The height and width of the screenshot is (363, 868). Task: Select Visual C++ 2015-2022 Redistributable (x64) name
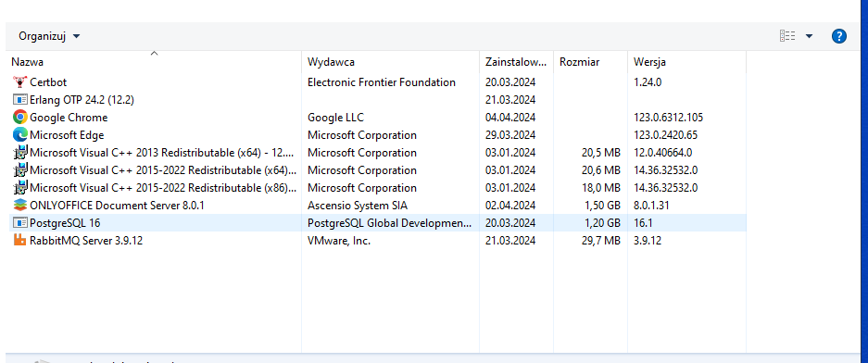click(163, 170)
